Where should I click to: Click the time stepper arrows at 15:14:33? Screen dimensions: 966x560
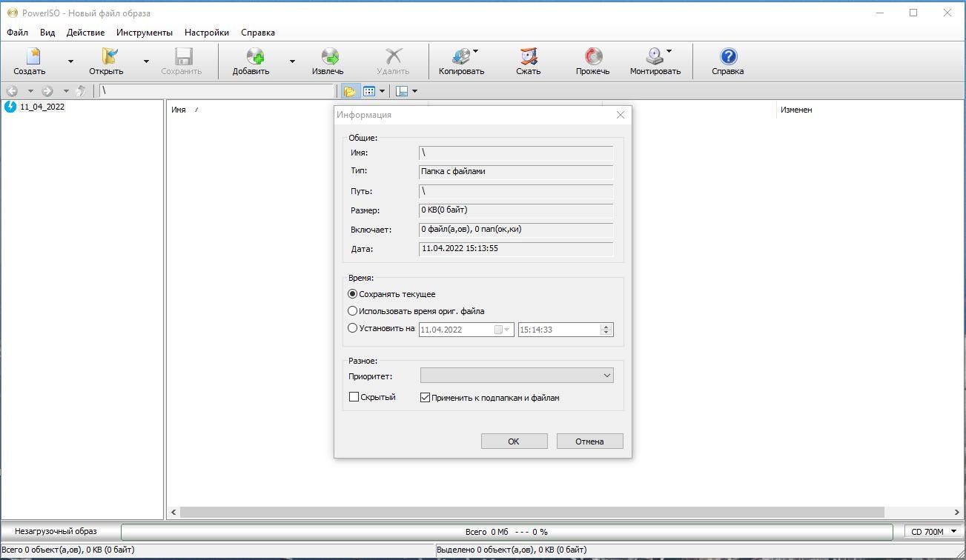tap(606, 330)
